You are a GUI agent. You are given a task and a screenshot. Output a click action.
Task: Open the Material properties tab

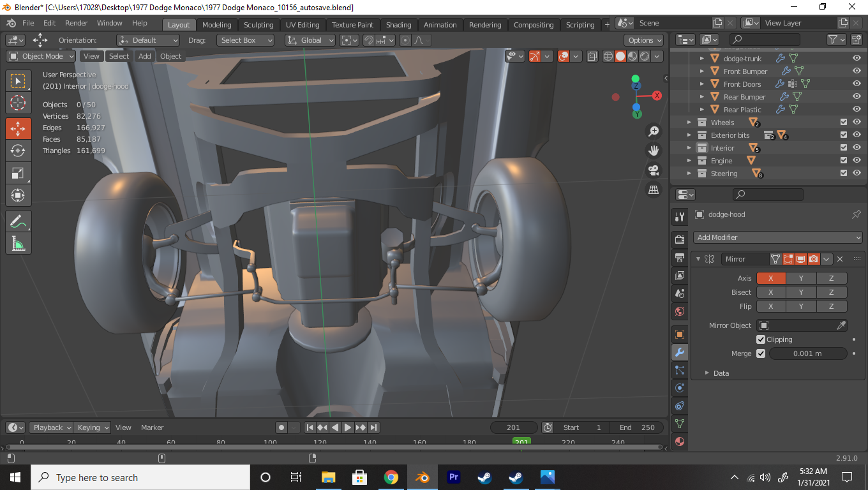coord(680,442)
